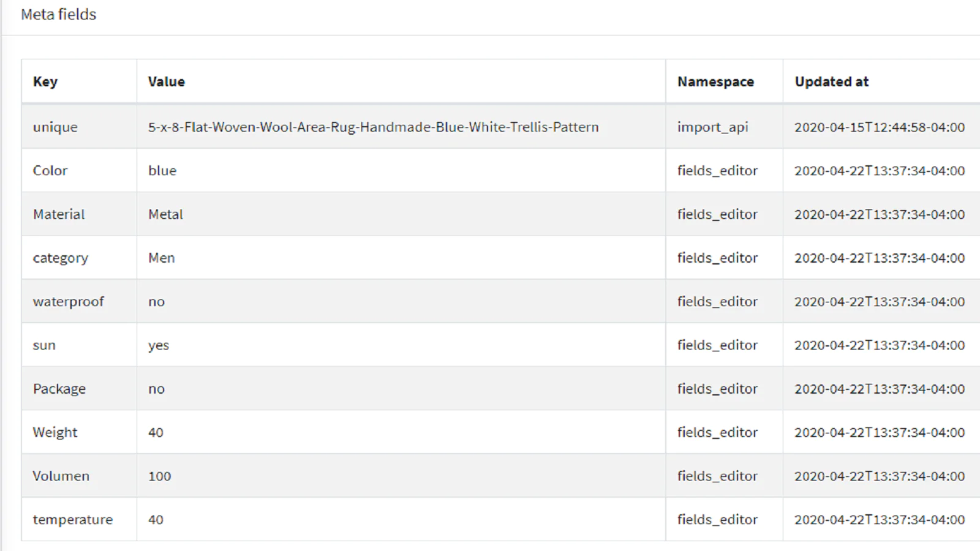This screenshot has width=980, height=551.
Task: Click the Weight key cell
Action: (55, 432)
